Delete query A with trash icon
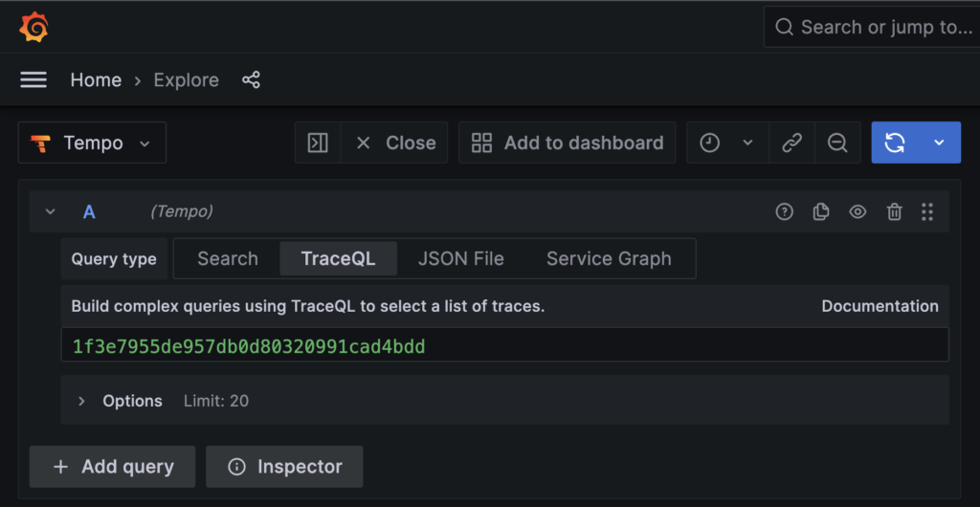 pos(895,211)
